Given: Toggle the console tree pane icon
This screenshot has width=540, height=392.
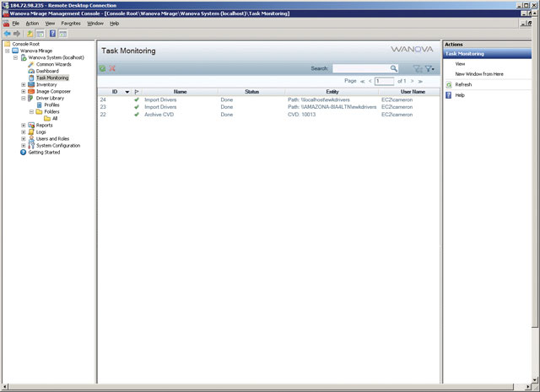Looking at the screenshot, I should (x=40, y=34).
